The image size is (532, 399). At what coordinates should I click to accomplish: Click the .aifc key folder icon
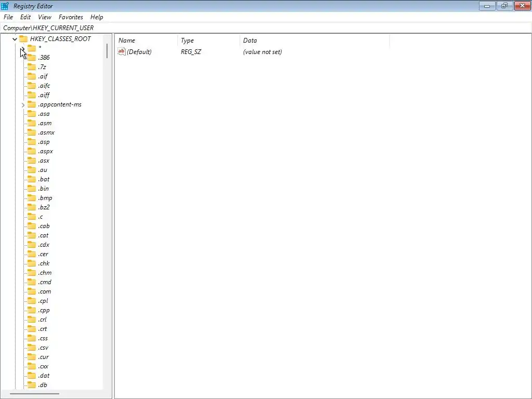coord(32,86)
